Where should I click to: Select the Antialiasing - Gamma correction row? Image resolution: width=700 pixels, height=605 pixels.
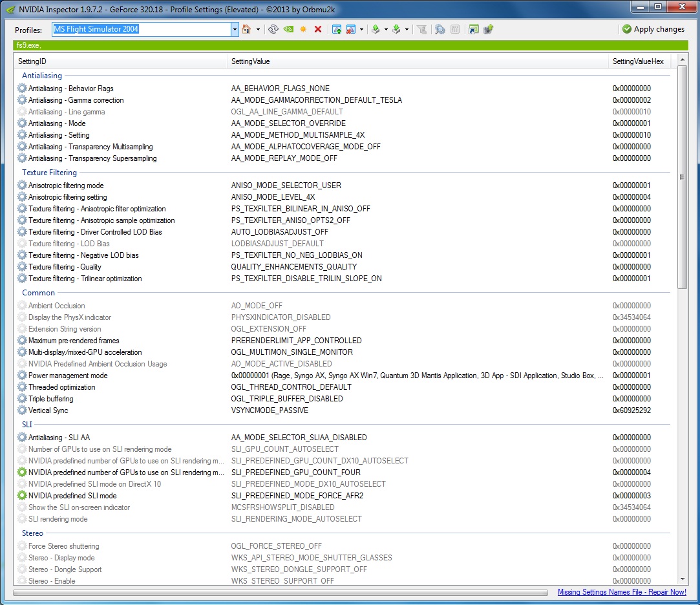(x=343, y=100)
